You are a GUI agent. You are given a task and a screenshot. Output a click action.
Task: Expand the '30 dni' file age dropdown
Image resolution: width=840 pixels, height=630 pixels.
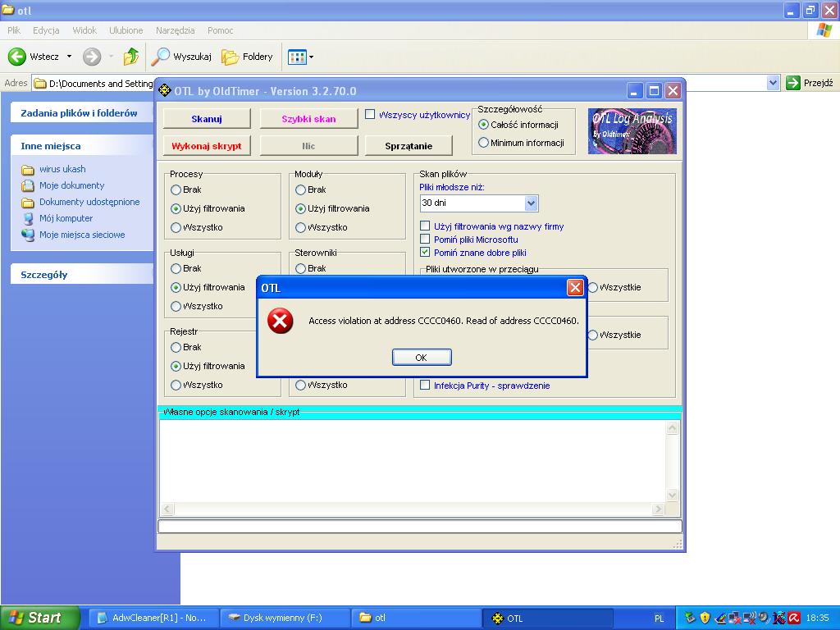click(531, 203)
